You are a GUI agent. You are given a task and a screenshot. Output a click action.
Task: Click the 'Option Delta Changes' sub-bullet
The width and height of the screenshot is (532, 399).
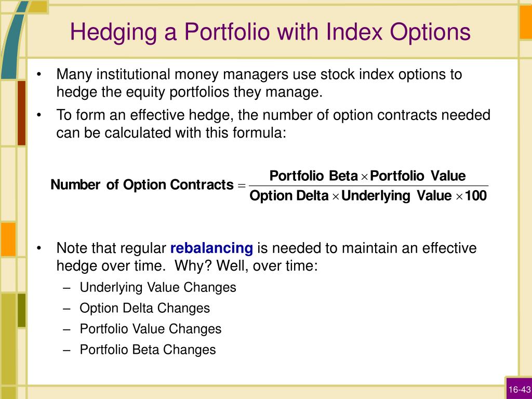click(x=144, y=308)
